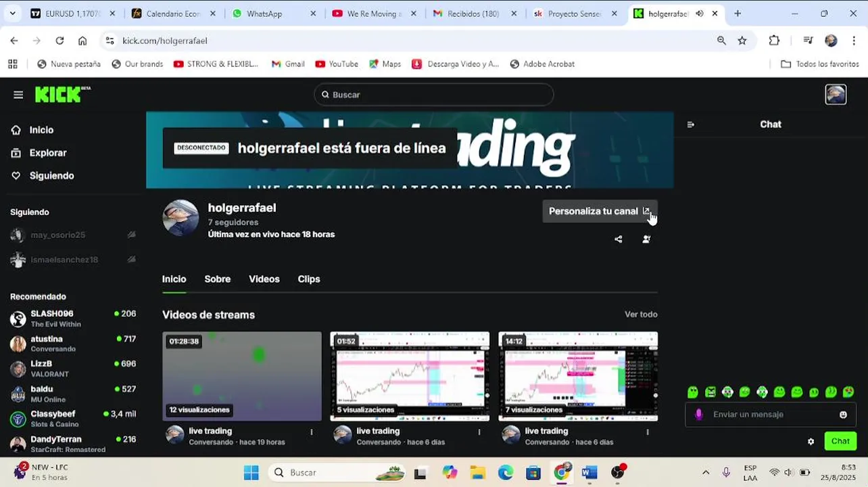868x487 pixels.
Task: Open the 01:28:38 stream video thumbnail
Action: [x=242, y=376]
